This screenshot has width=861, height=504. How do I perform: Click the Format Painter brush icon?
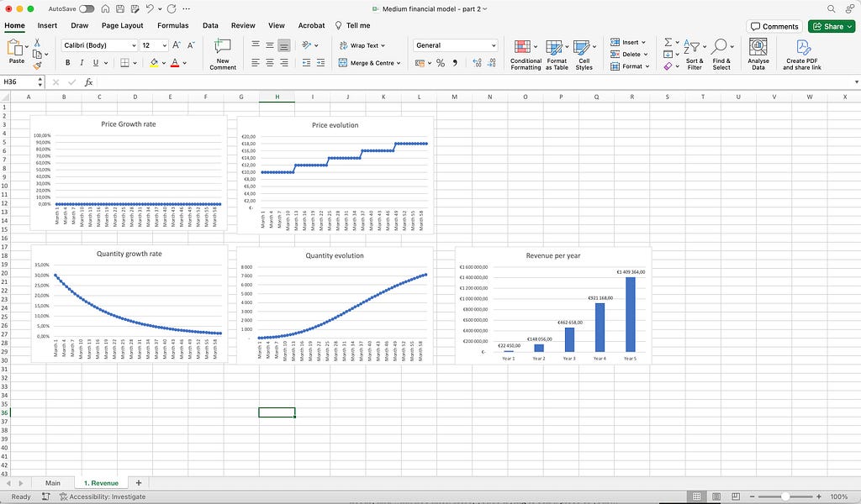pos(37,66)
